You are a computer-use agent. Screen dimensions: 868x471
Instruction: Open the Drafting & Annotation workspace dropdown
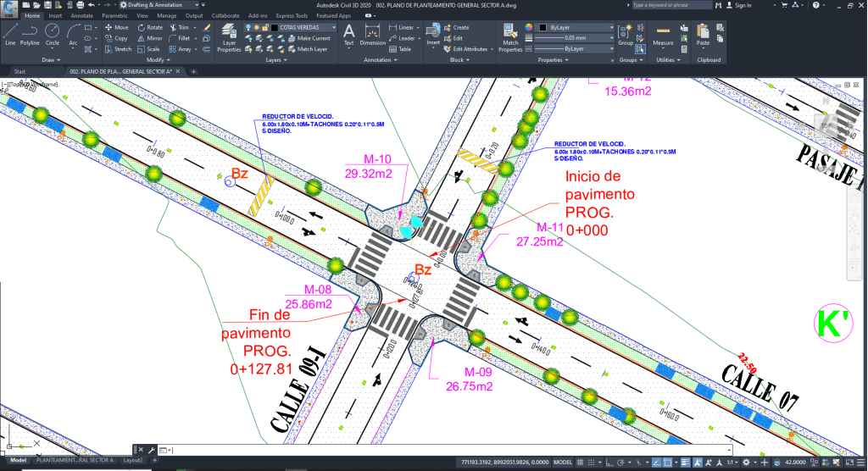[x=160, y=5]
